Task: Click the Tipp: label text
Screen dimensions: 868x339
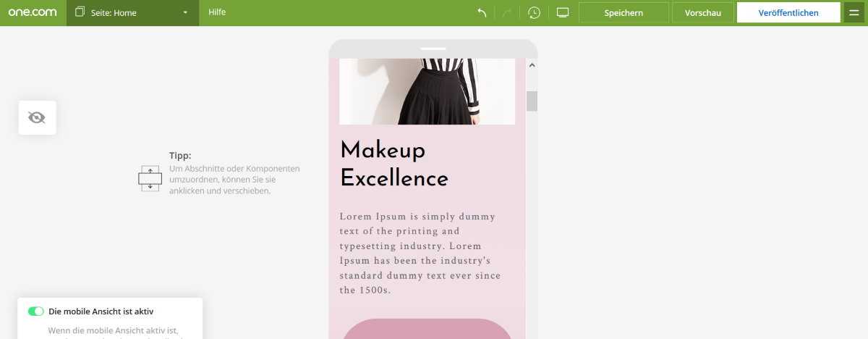Action: 180,156
